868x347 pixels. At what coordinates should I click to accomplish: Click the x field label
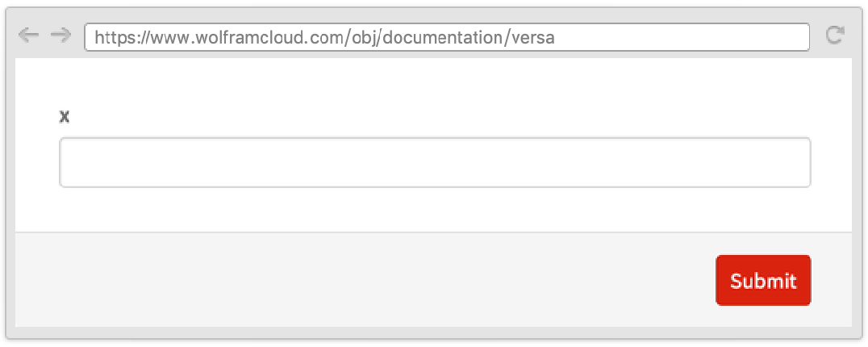pos(65,117)
